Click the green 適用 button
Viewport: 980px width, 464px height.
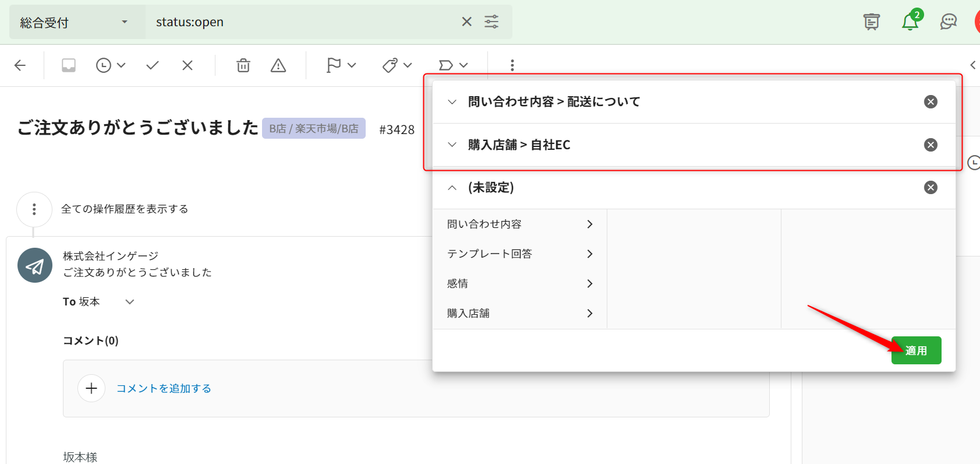916,350
